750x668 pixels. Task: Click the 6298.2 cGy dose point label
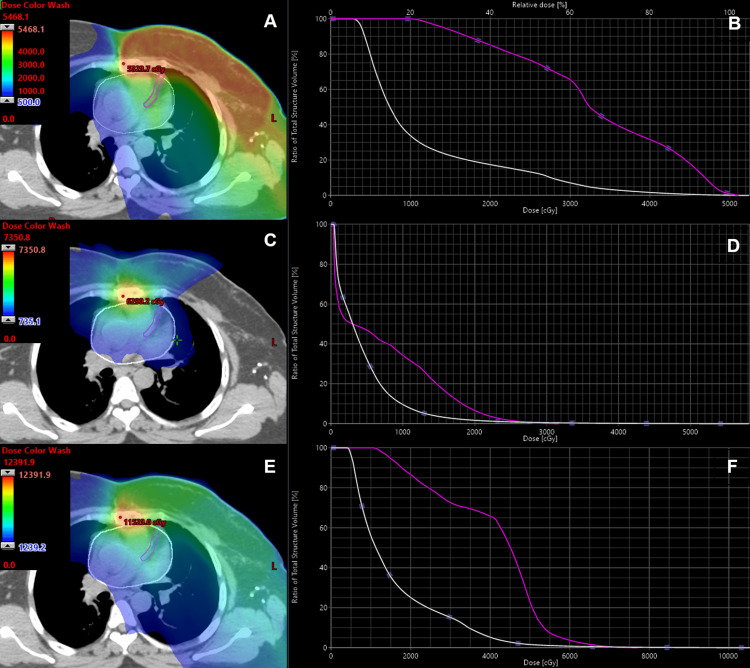coord(145,302)
